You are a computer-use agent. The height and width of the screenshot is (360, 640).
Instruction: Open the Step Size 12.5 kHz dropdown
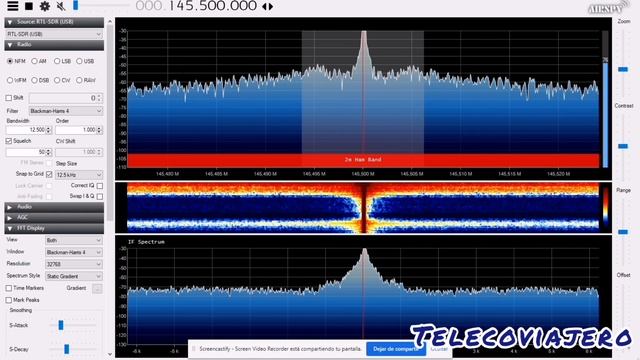coord(79,175)
